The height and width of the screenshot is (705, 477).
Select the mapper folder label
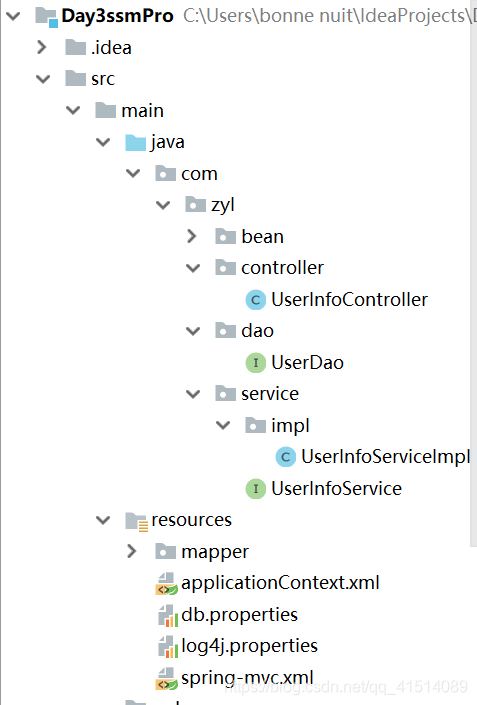pos(215,553)
